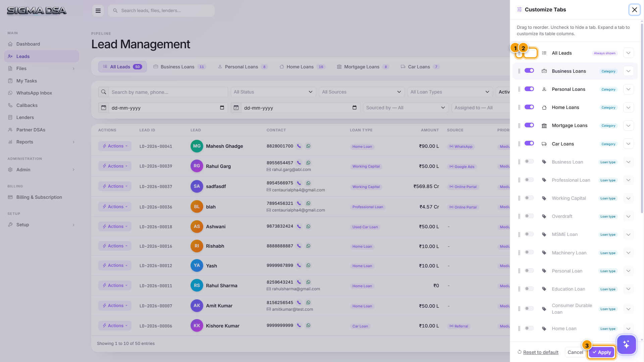
Task: Expand the Mortgage Loans chevron
Action: (628, 126)
